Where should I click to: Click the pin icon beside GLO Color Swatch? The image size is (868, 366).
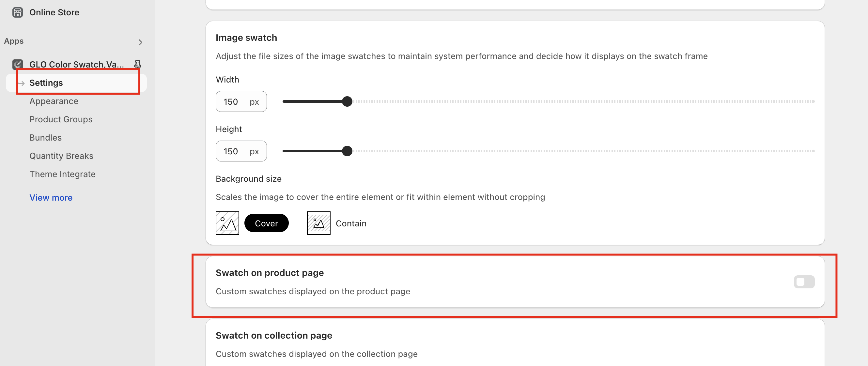[137, 64]
